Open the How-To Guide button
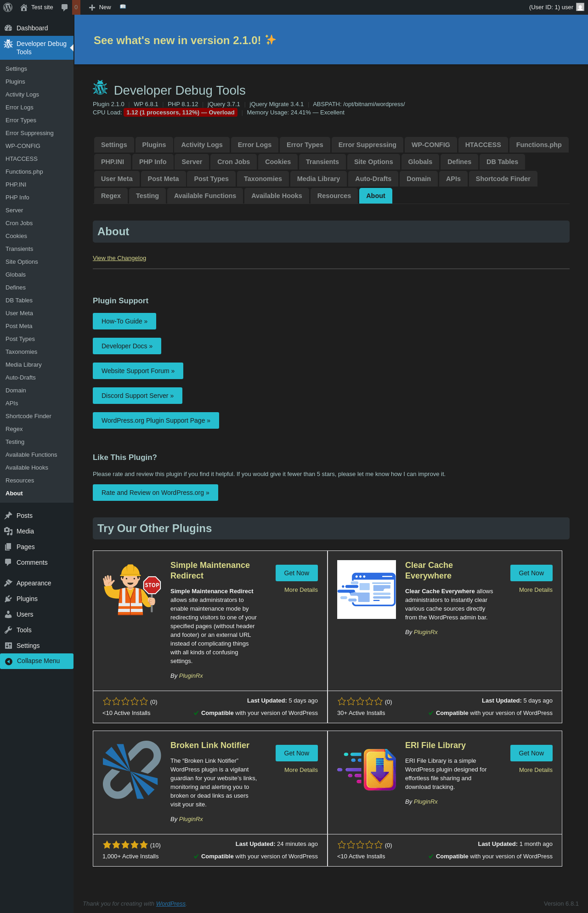This screenshot has width=588, height=913. click(x=124, y=321)
